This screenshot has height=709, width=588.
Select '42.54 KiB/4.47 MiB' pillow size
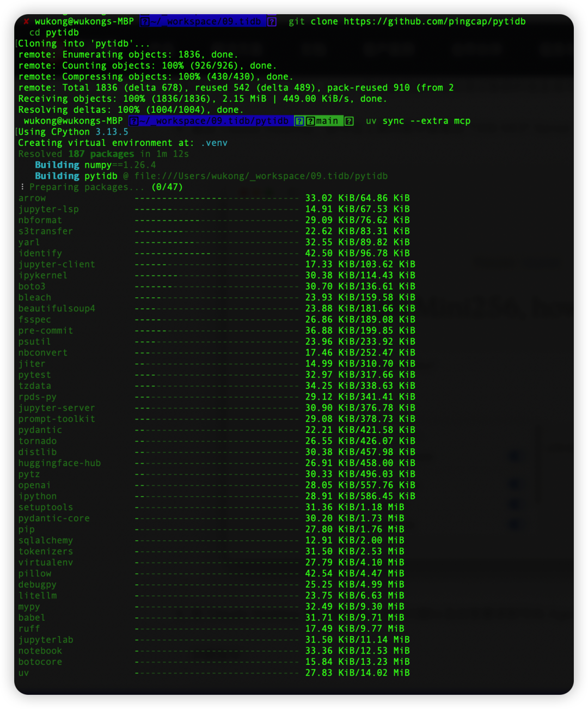(354, 573)
